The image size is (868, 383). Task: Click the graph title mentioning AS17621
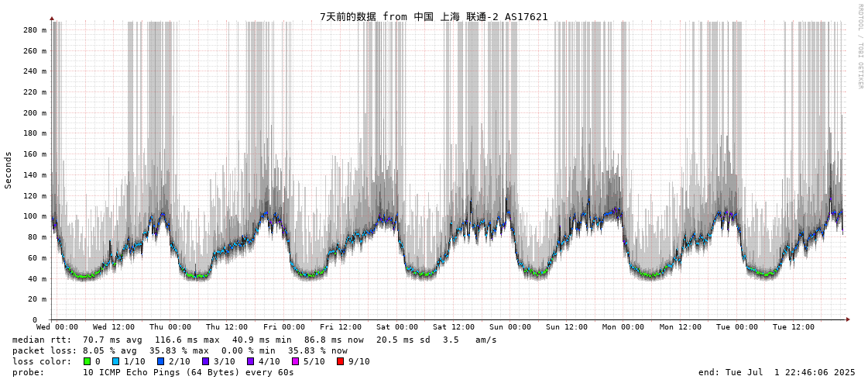point(434,16)
